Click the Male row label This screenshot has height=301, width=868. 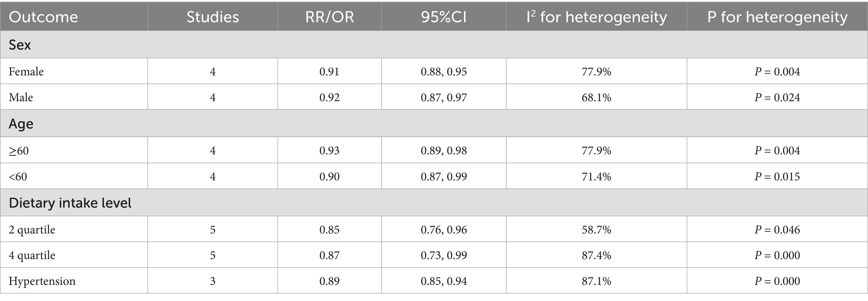(21, 97)
